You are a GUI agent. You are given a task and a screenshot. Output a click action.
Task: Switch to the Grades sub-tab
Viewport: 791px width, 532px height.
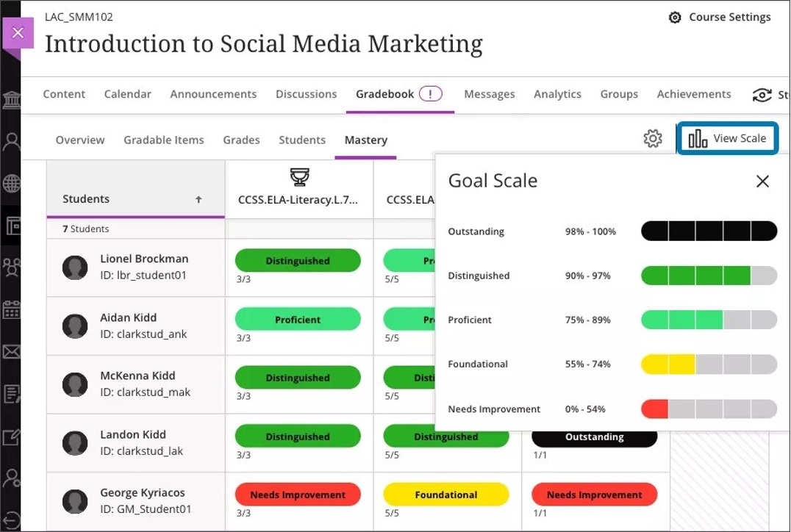[241, 140]
